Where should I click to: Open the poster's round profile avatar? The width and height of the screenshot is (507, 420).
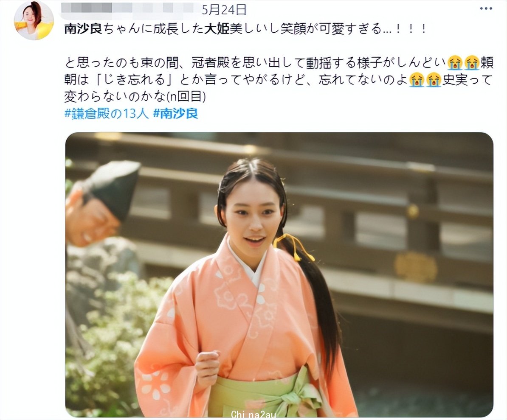tap(34, 21)
